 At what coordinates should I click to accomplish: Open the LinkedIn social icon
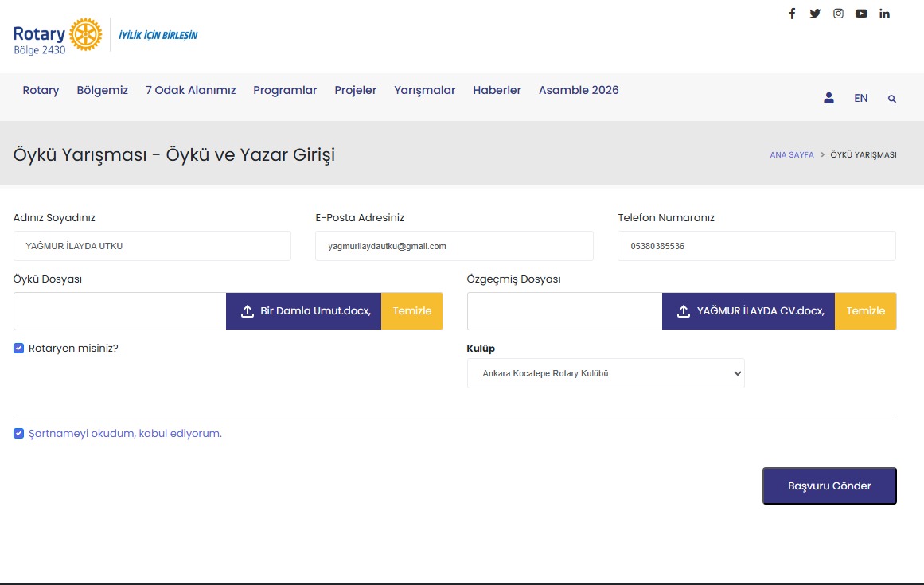click(x=884, y=14)
